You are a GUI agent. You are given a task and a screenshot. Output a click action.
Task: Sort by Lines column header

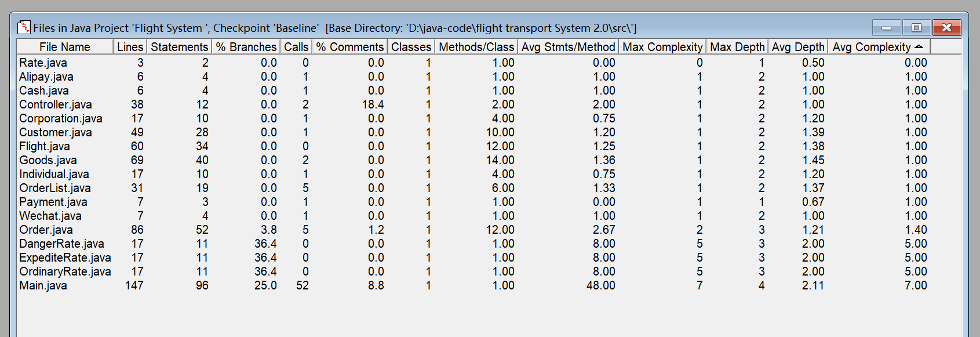pyautogui.click(x=130, y=47)
